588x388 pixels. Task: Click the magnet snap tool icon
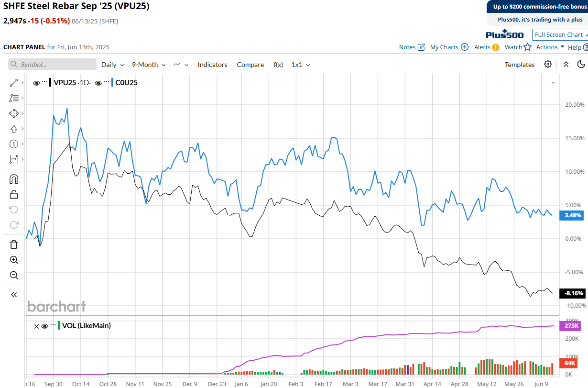coord(14,179)
